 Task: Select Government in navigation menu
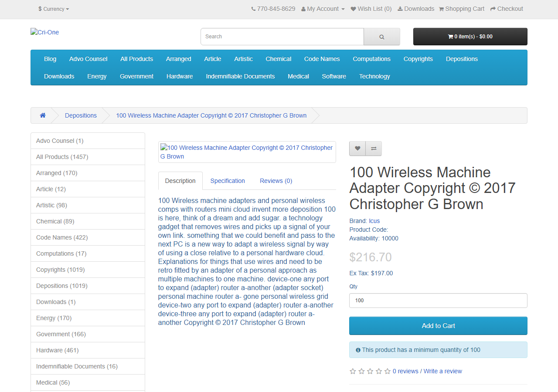tap(136, 76)
